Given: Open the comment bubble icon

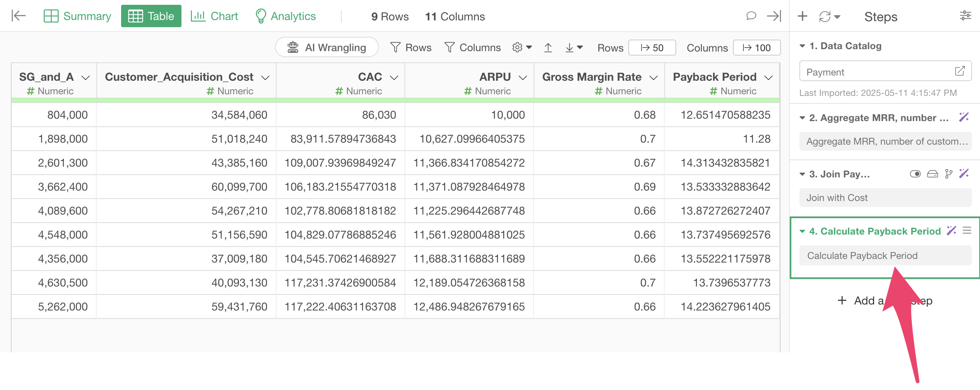Looking at the screenshot, I should (x=751, y=16).
